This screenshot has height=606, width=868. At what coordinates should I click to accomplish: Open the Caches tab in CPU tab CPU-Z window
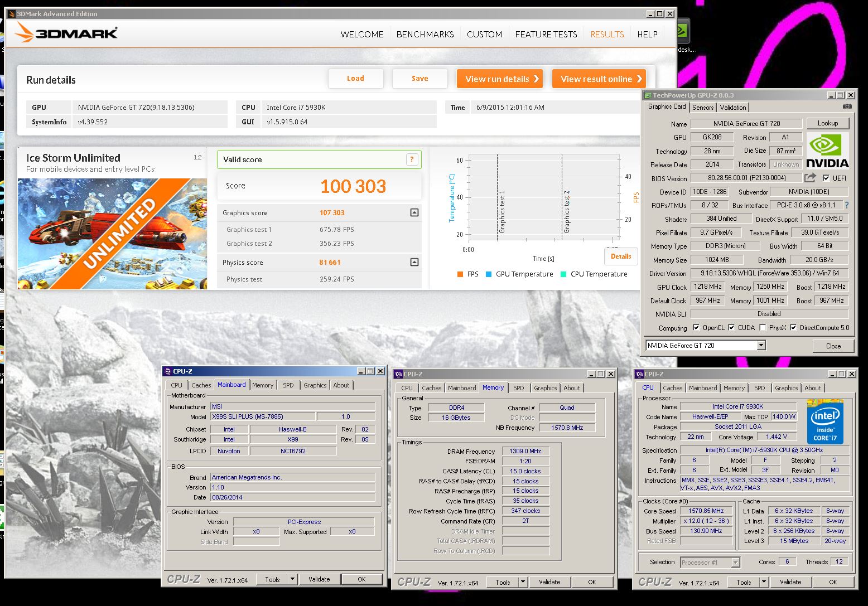[672, 388]
